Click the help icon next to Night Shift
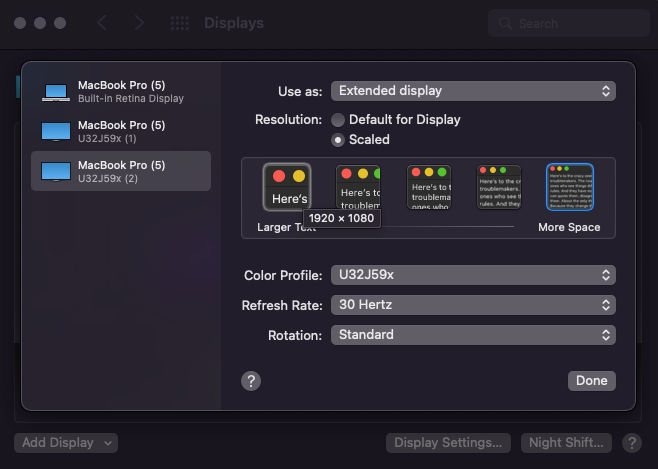This screenshot has height=469, width=658. 632,443
